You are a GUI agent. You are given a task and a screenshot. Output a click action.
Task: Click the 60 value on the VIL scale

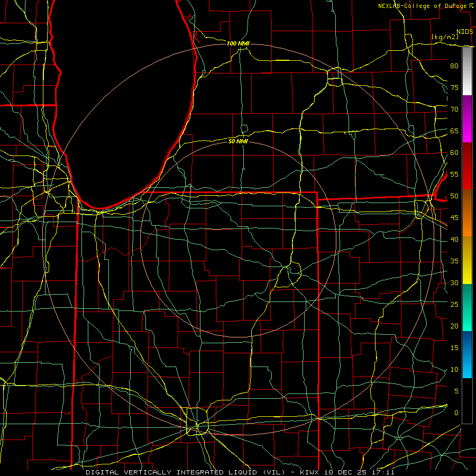(x=454, y=152)
